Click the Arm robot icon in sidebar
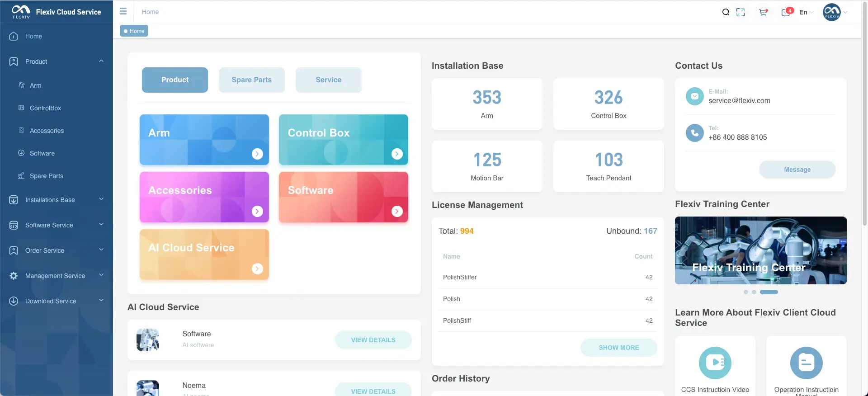Screen dimensions: 868x396 pyautogui.click(x=21, y=85)
